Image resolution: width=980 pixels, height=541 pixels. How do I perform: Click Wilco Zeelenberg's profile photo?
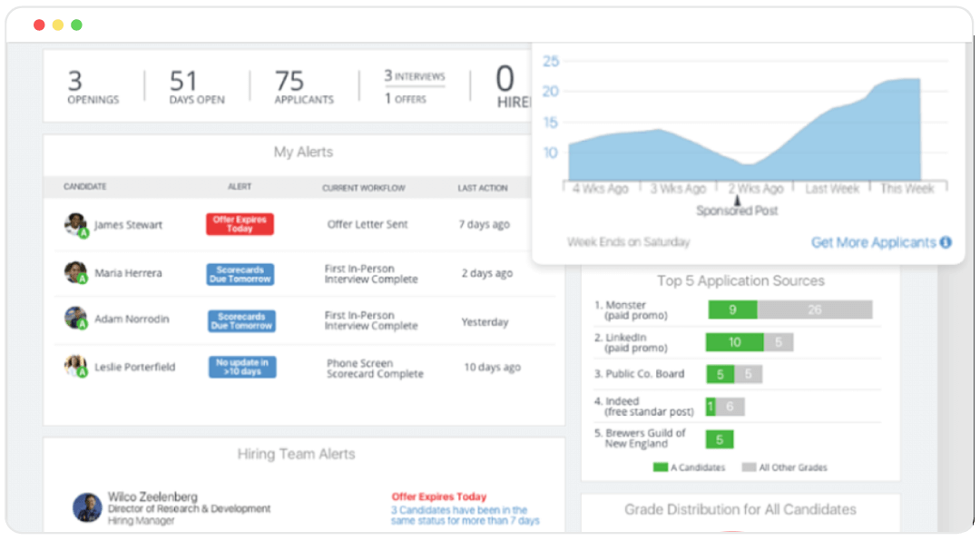(86, 509)
